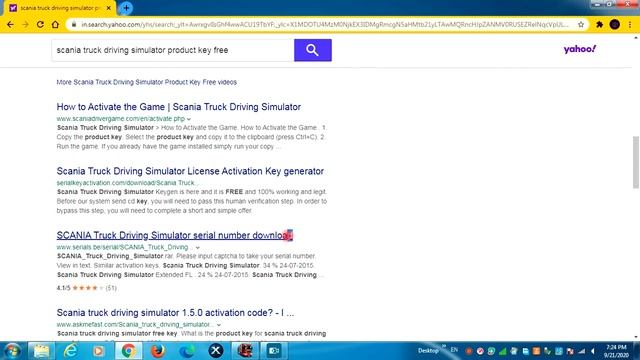This screenshot has height=360, width=640.
Task: Switch to Chrome in the taskbar
Action: pyautogui.click(x=128, y=351)
